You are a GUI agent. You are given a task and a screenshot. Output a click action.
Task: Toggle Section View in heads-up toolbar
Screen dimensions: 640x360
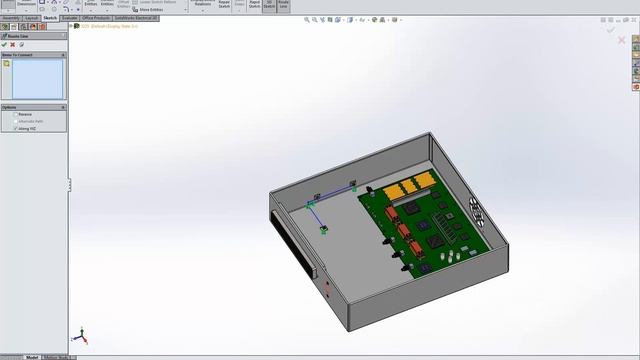[x=330, y=20]
